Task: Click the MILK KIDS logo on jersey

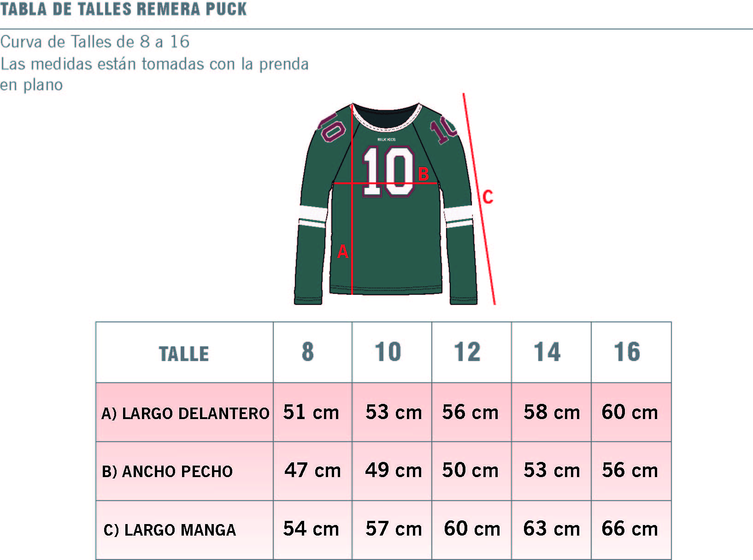Action: (x=386, y=140)
